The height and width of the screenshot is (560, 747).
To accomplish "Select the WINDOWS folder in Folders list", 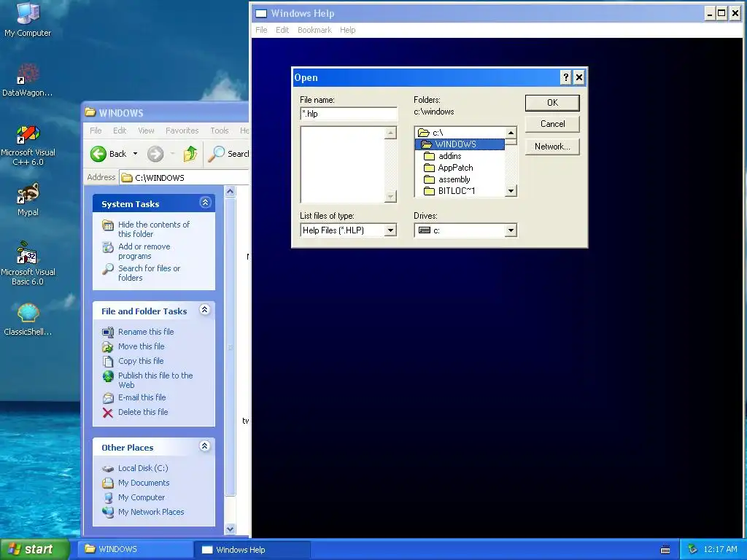I will coord(460,144).
